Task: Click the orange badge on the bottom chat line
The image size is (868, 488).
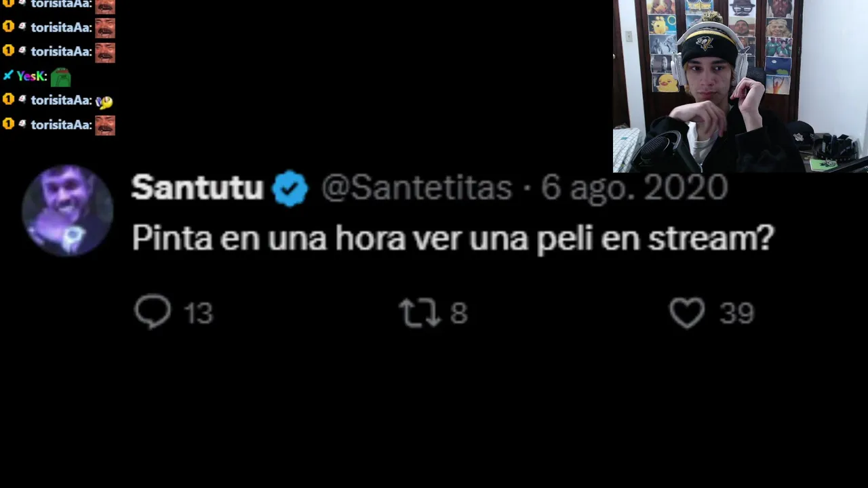Action: [8, 124]
